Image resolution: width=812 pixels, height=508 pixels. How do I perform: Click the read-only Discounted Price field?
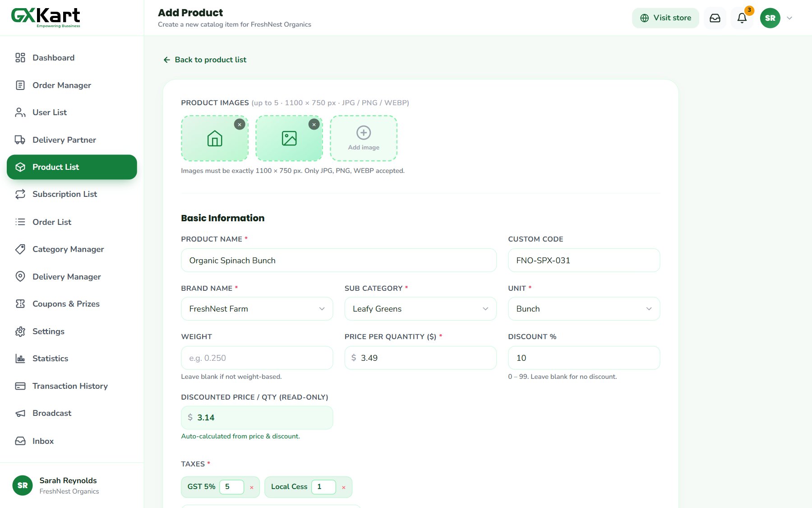click(x=257, y=418)
